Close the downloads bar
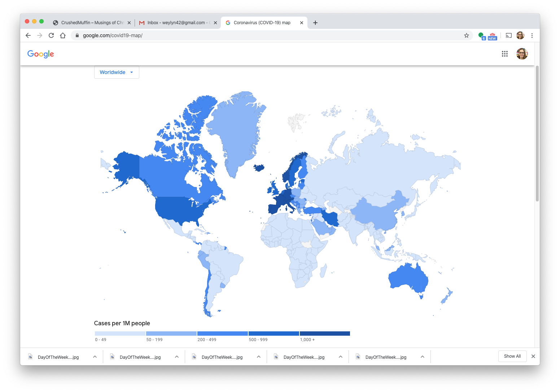 [x=533, y=356]
